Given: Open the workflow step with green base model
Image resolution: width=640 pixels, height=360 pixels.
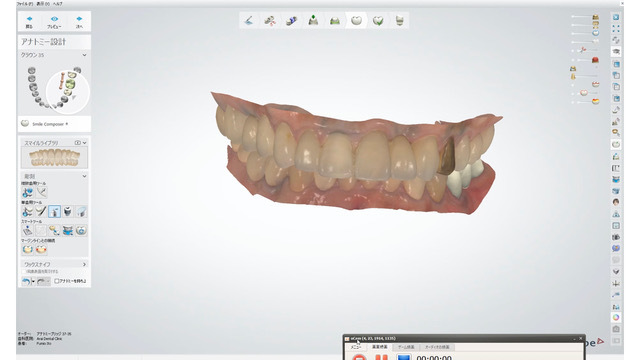Looking at the screenshot, I should pyautogui.click(x=335, y=20).
